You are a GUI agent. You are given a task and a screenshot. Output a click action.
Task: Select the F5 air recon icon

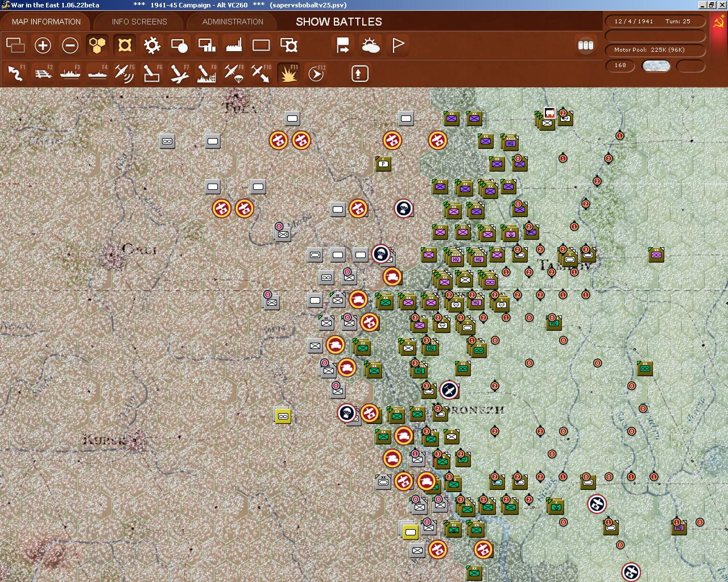[125, 73]
